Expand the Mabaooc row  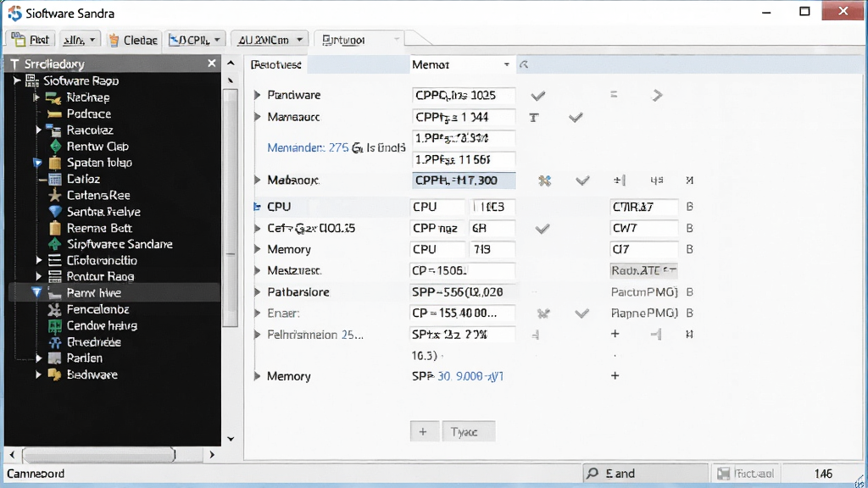tap(258, 180)
